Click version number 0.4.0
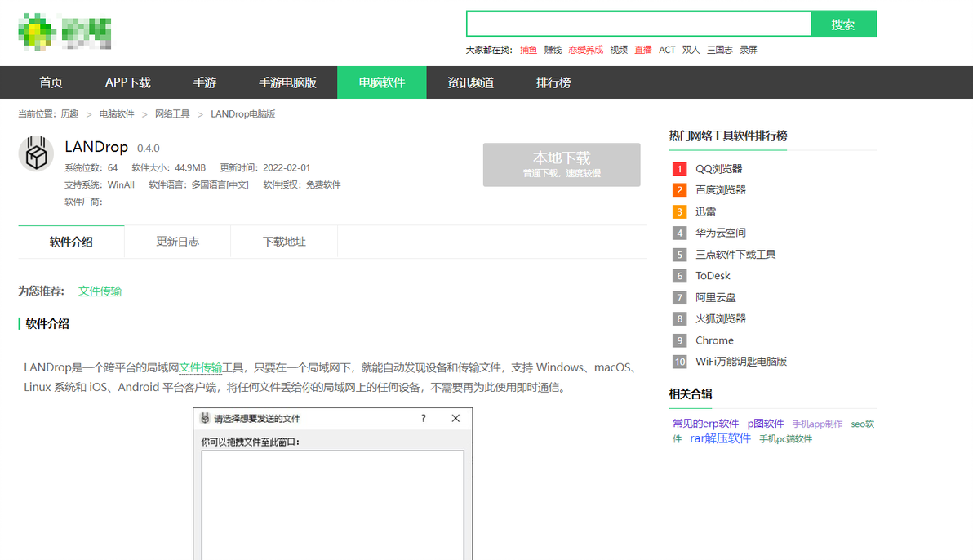Image resolution: width=973 pixels, height=560 pixels. (x=149, y=149)
